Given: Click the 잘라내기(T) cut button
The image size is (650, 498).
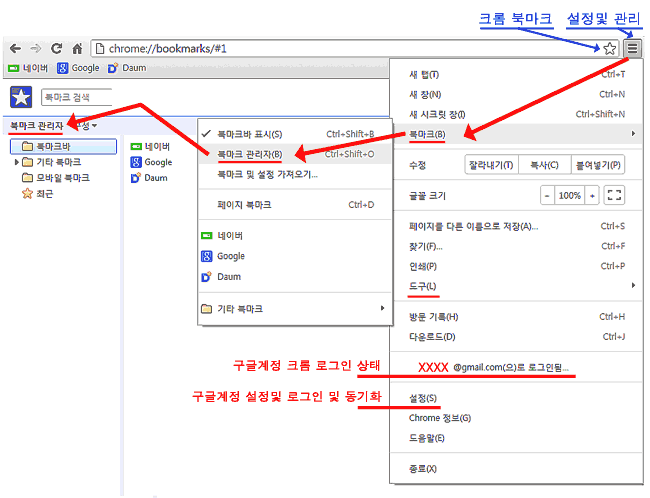Looking at the screenshot, I should pyautogui.click(x=491, y=165).
